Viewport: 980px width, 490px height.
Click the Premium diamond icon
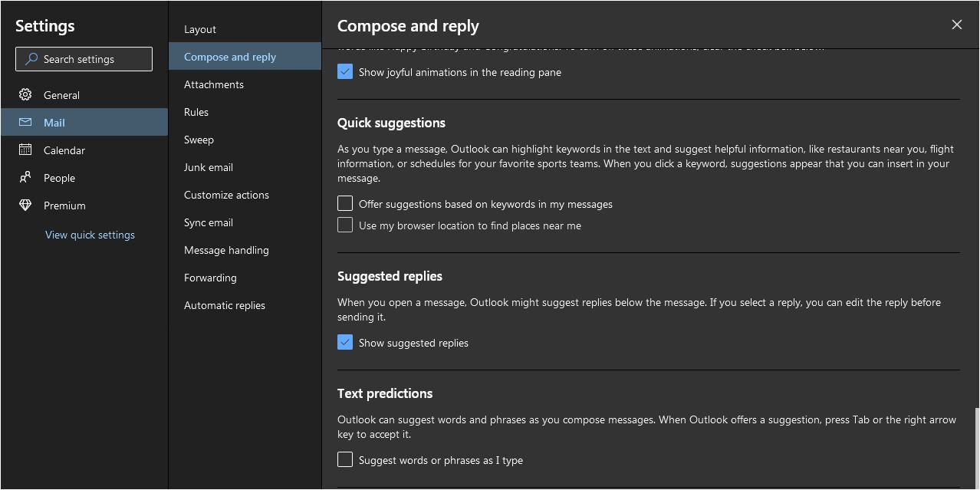[x=25, y=206]
